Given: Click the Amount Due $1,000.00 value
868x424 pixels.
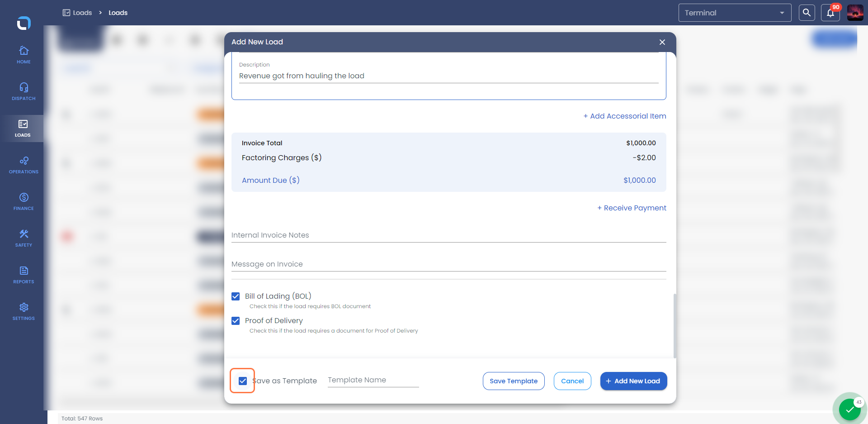Looking at the screenshot, I should [x=640, y=180].
